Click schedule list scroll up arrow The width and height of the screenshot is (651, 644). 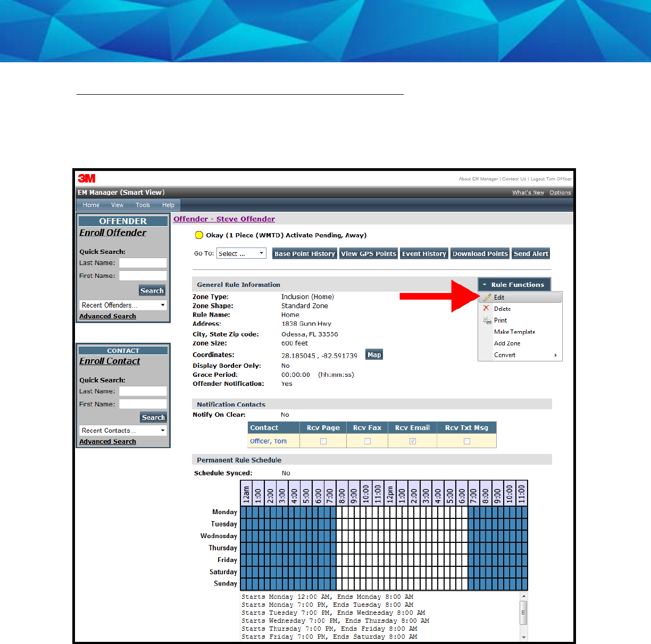(524, 597)
